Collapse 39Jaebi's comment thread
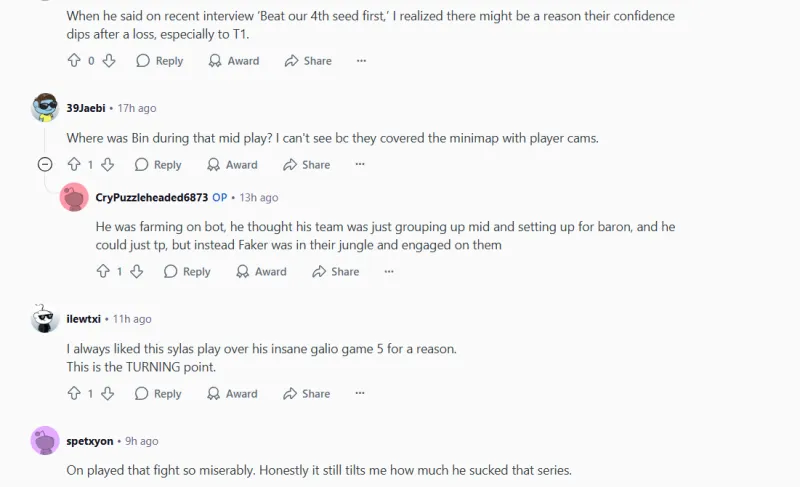This screenshot has width=800, height=487. pyautogui.click(x=45, y=165)
